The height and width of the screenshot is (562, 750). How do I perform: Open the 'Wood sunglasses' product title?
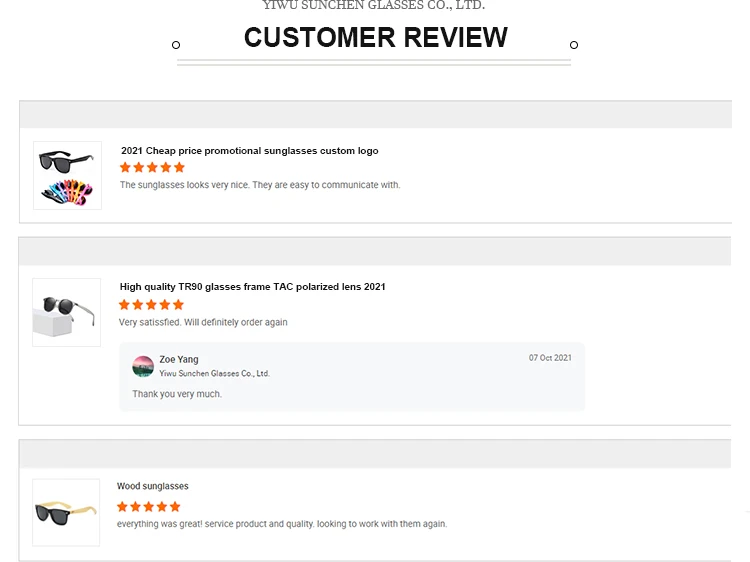pyautogui.click(x=152, y=487)
